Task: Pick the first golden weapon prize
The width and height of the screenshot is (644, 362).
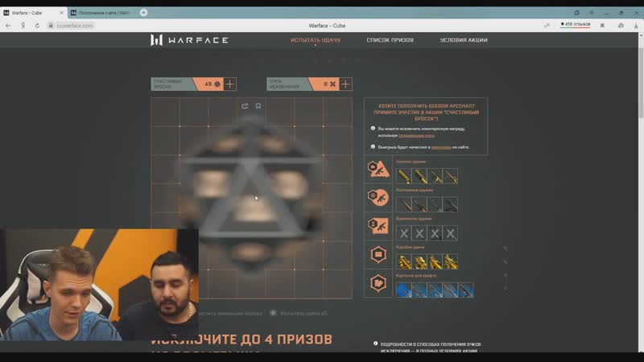Action: pyautogui.click(x=404, y=176)
